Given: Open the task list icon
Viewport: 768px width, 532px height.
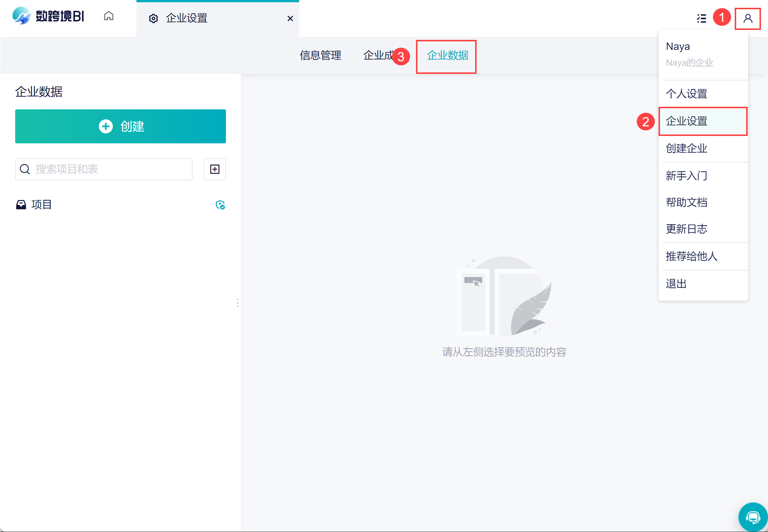Looking at the screenshot, I should coord(701,18).
